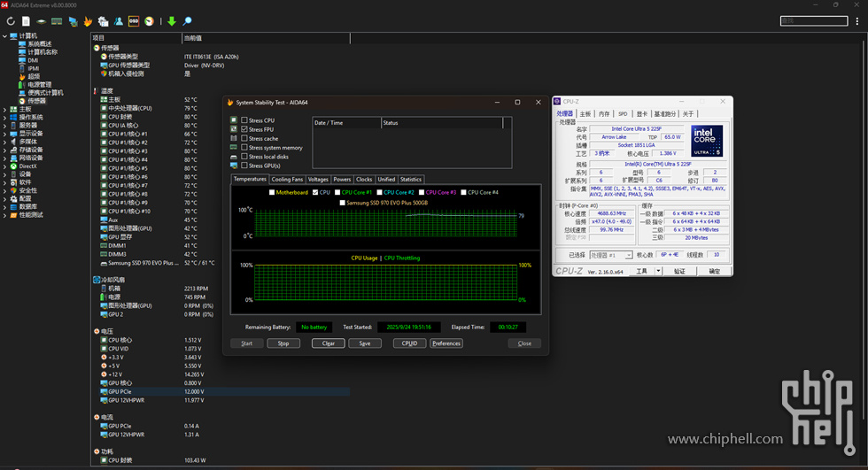
Task: Launch stability test via flame toolbar icon
Action: [x=88, y=21]
